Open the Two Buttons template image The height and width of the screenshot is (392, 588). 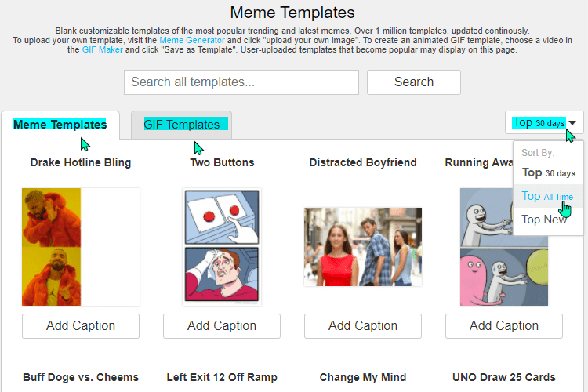(x=222, y=247)
